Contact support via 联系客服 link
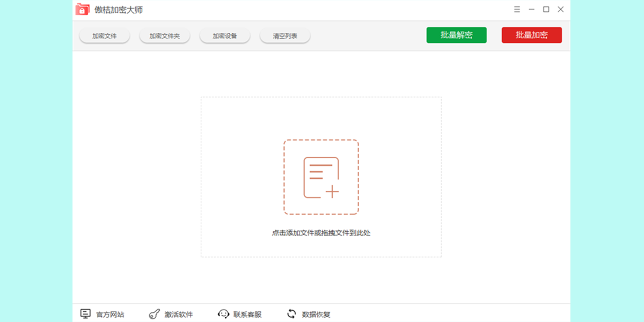 coord(247,314)
